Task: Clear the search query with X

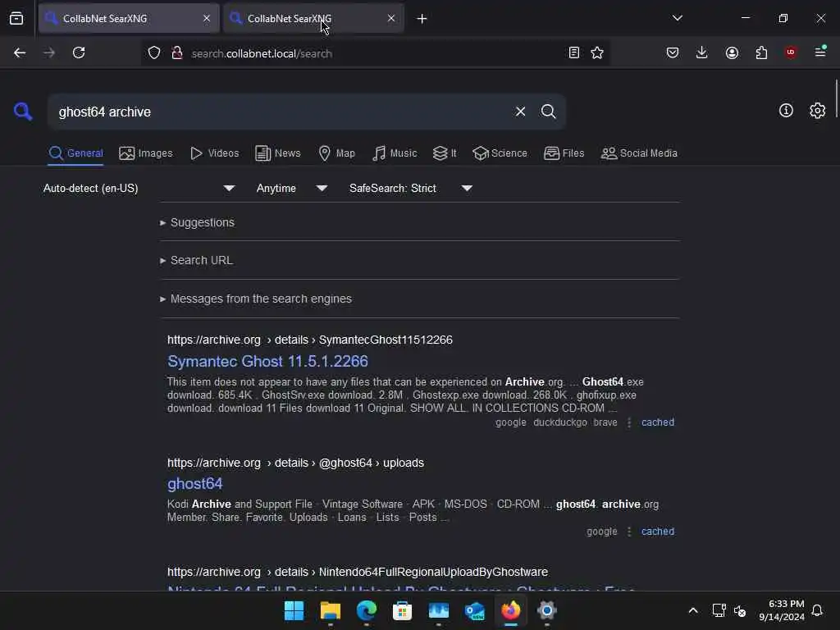Action: (520, 112)
